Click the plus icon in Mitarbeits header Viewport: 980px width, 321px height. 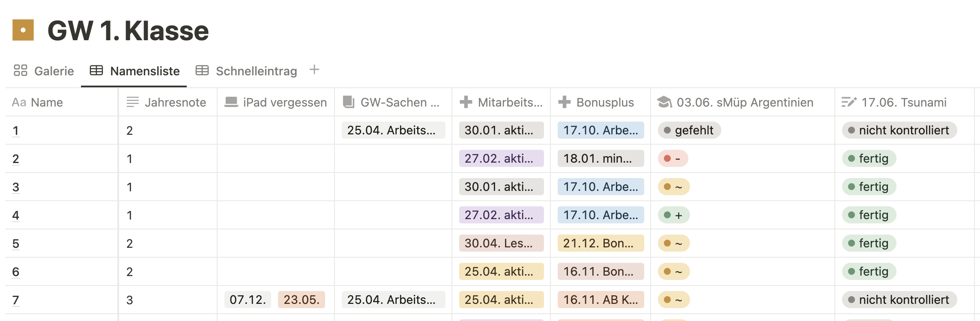(466, 102)
